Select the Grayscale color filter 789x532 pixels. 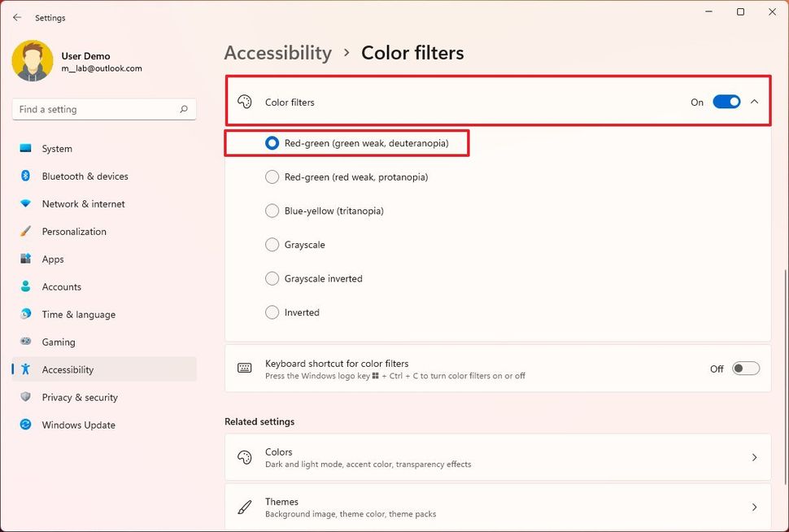[272, 244]
